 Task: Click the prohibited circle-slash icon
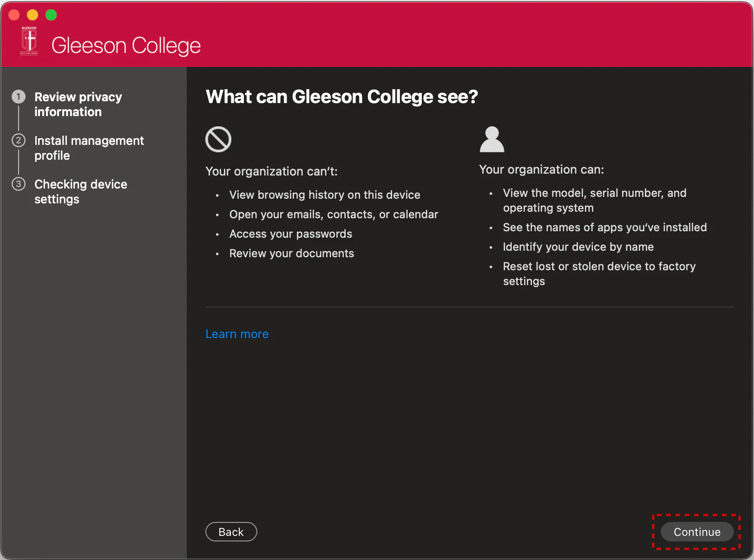tap(218, 139)
